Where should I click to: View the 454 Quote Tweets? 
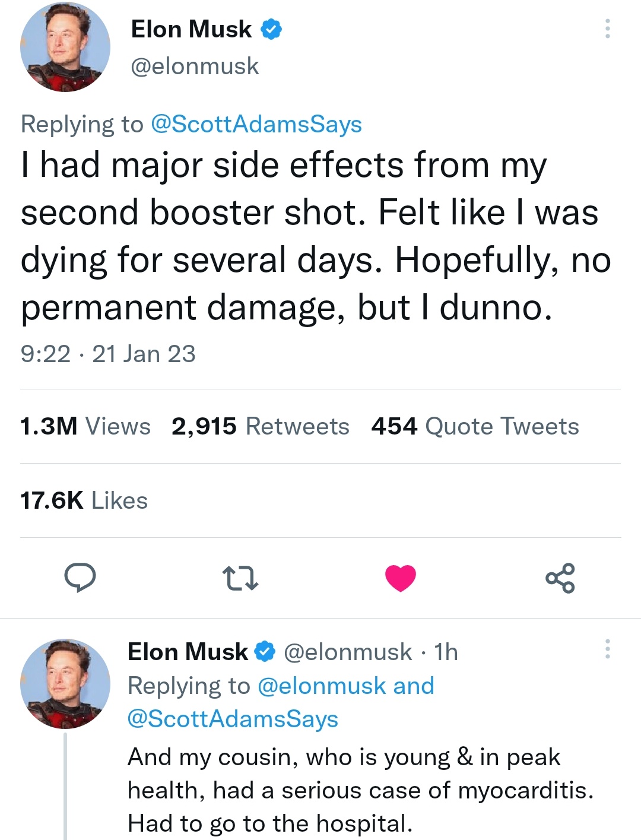coord(475,426)
